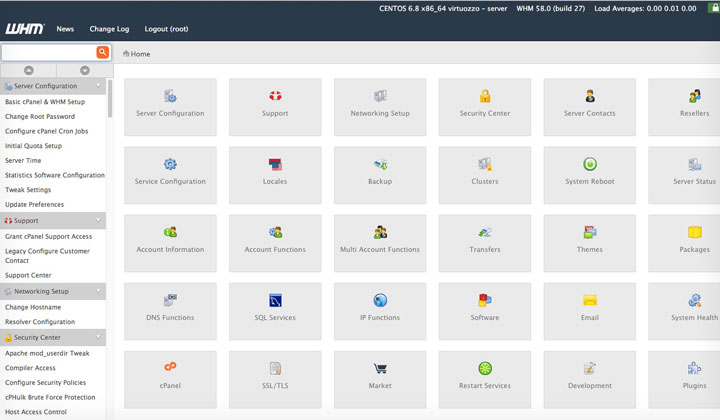Open the Market cart tile
The image size is (720, 420).
[x=380, y=380]
